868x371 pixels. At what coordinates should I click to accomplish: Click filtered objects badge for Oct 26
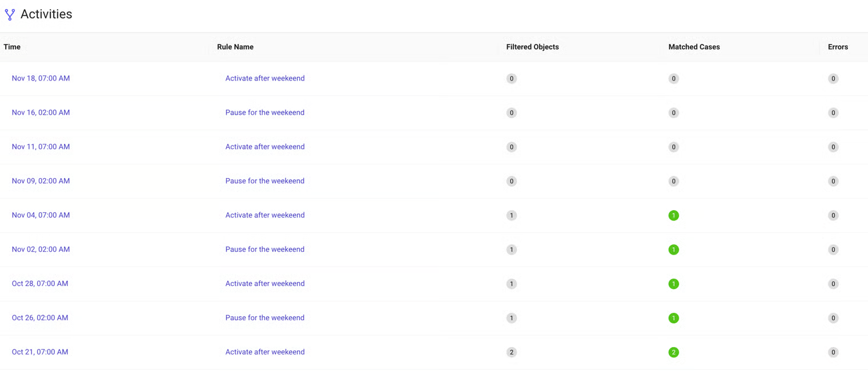tap(511, 318)
